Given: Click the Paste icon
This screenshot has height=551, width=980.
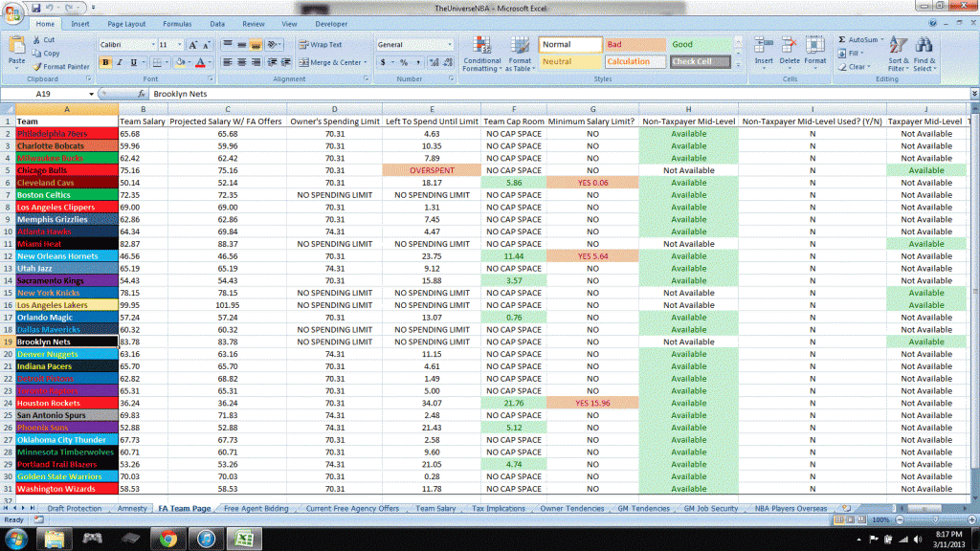Looking at the screenshot, I should [17, 47].
